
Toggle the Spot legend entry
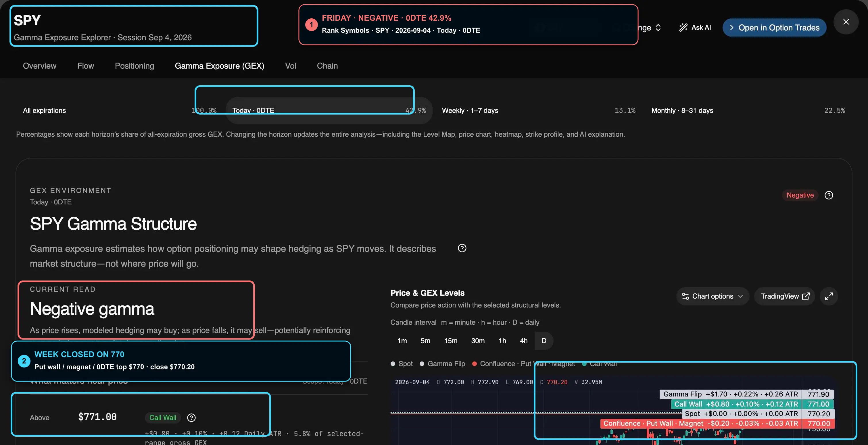pos(402,364)
